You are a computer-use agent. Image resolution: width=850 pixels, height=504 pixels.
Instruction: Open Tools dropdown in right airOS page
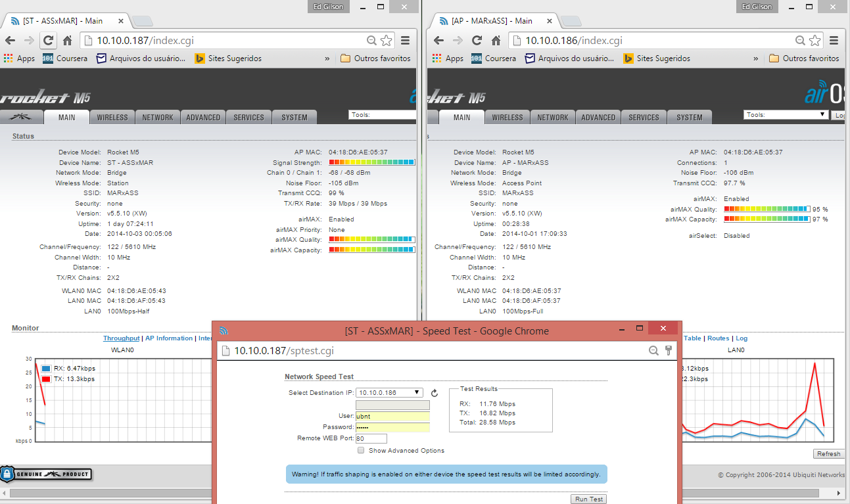786,114
